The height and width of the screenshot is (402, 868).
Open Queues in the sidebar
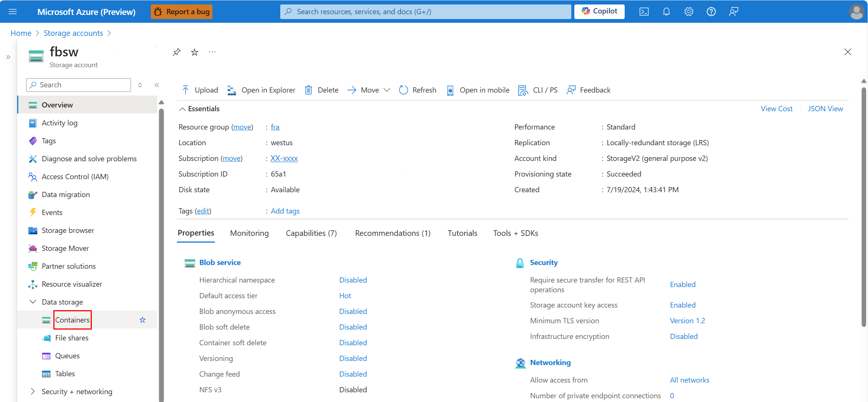coord(67,356)
